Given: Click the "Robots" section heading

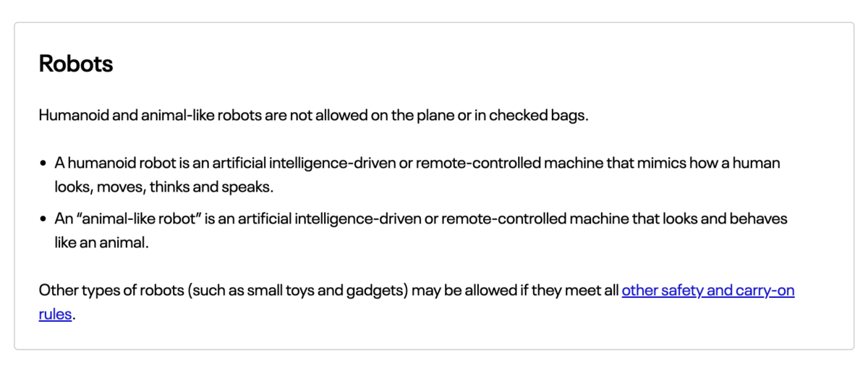Looking at the screenshot, I should 76,64.
